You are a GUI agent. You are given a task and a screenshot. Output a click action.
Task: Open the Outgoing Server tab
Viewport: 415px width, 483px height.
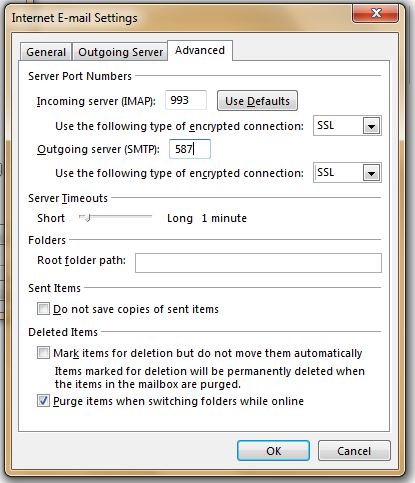pos(120,52)
